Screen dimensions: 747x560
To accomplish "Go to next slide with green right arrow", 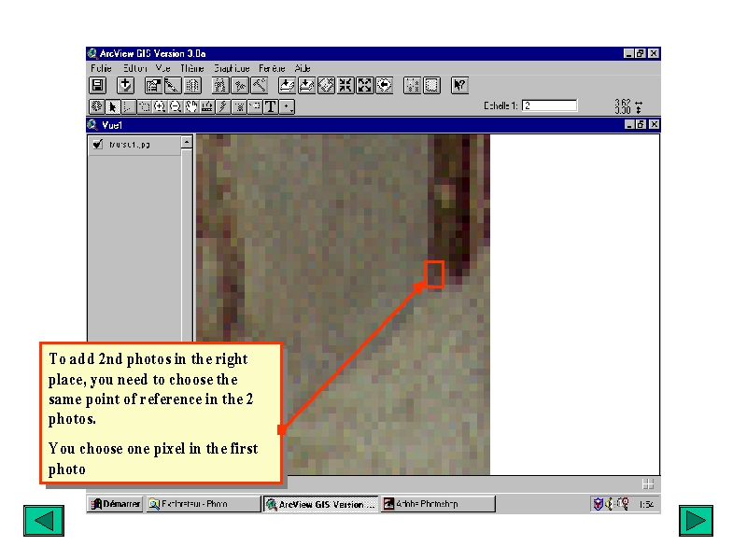I will click(x=696, y=521).
